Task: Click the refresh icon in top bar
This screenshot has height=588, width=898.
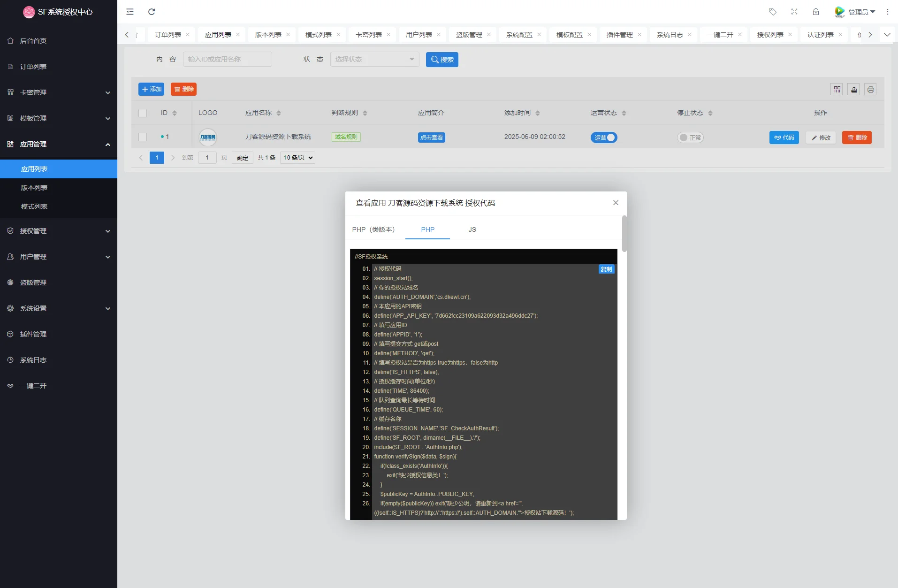Action: (x=152, y=12)
